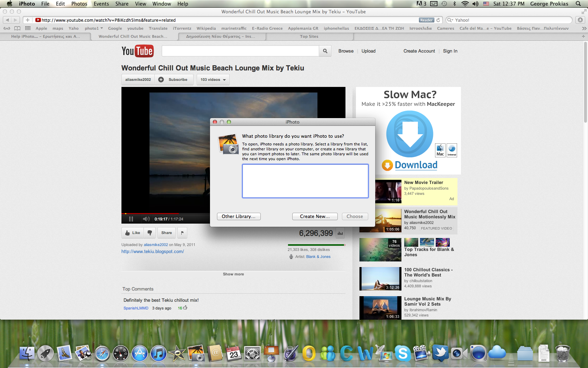Click the iPhoto library list box
The height and width of the screenshot is (368, 588).
pos(305,181)
